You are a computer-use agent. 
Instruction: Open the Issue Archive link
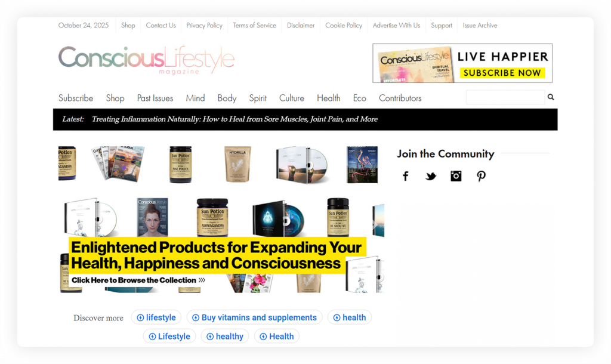click(480, 25)
